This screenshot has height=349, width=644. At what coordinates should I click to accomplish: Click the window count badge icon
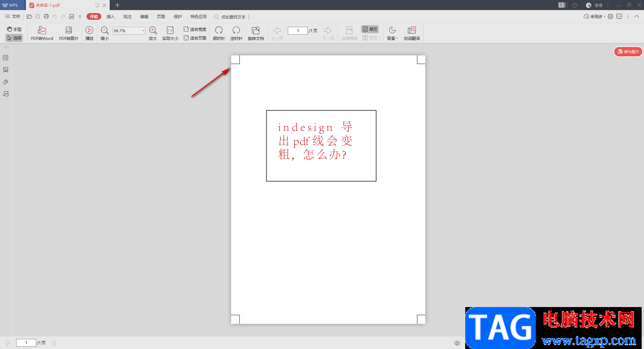562,5
